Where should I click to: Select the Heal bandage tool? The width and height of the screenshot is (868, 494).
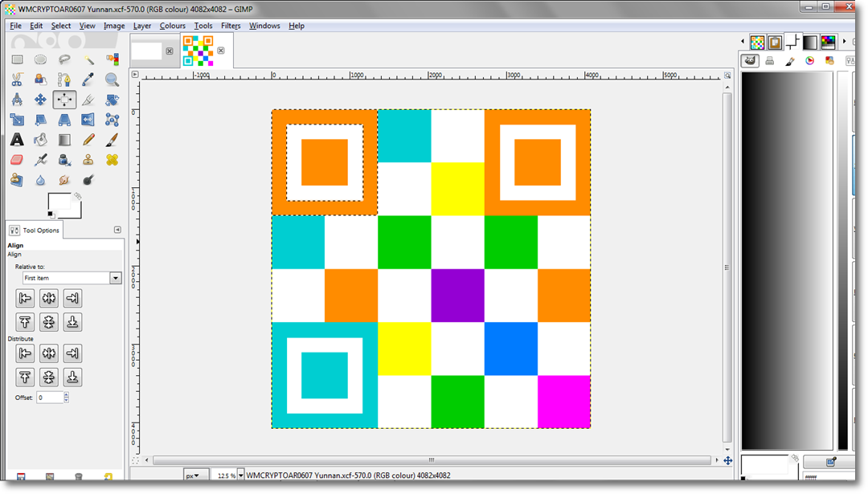(x=112, y=160)
